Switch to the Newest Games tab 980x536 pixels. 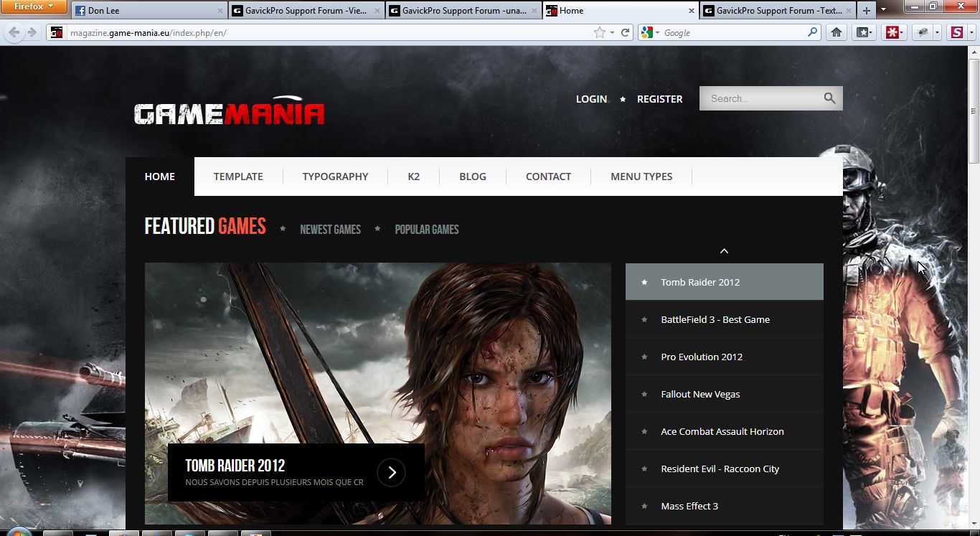pos(330,230)
